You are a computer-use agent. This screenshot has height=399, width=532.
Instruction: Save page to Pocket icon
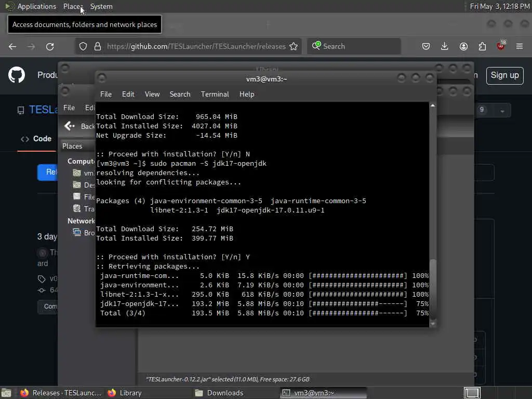(x=426, y=46)
